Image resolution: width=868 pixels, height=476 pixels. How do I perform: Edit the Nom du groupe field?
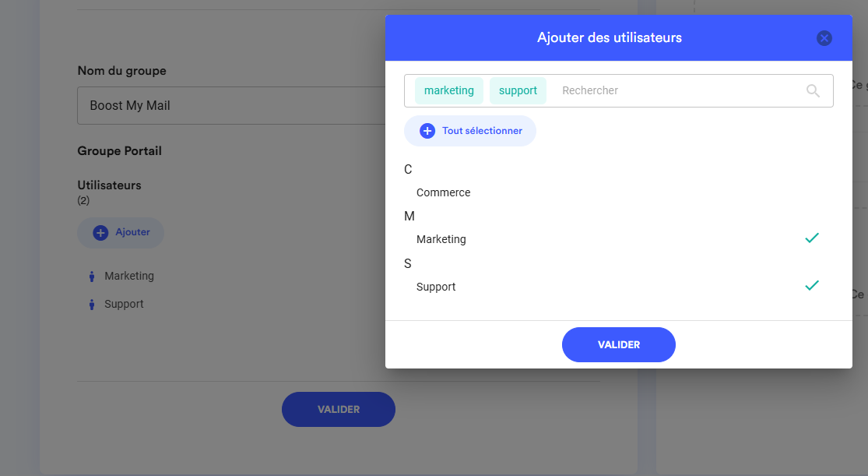coord(234,106)
